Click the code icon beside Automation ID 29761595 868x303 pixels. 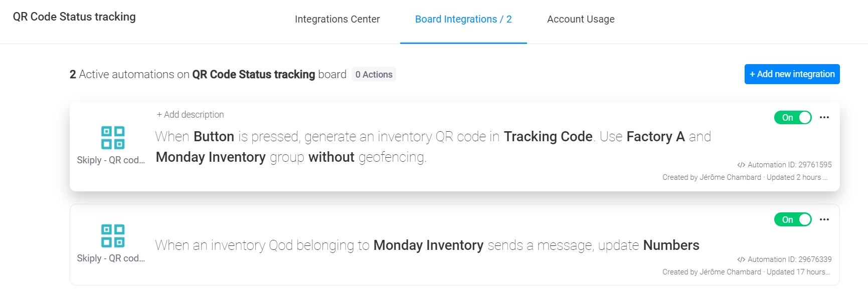click(741, 165)
